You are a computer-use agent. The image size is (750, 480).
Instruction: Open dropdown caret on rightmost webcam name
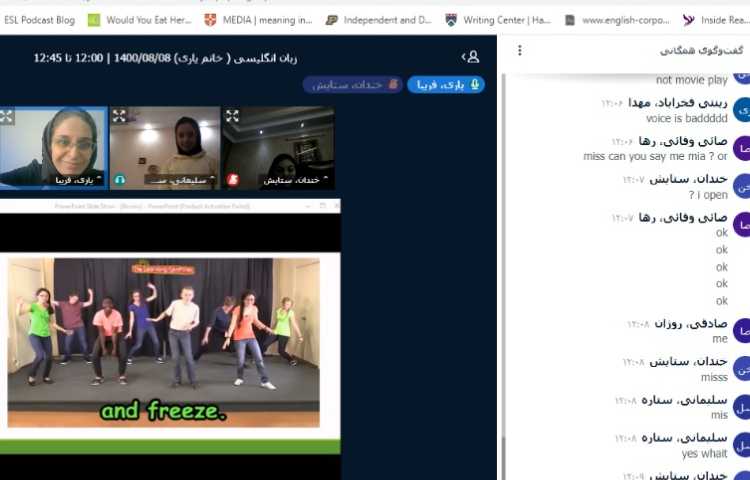tap(326, 180)
